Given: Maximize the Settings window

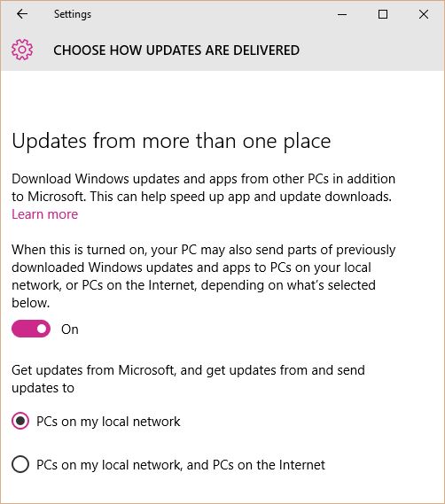Looking at the screenshot, I should (x=383, y=14).
